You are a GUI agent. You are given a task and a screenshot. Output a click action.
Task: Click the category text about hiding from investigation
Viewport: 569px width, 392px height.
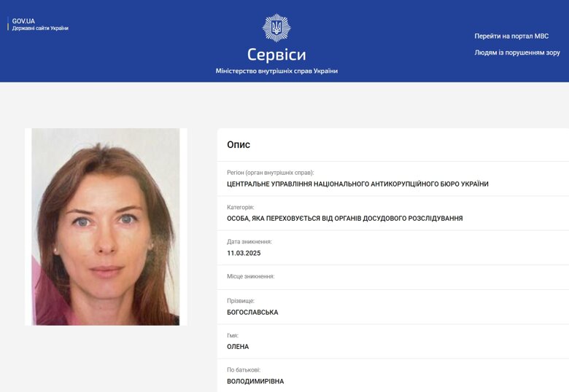[x=345, y=219]
